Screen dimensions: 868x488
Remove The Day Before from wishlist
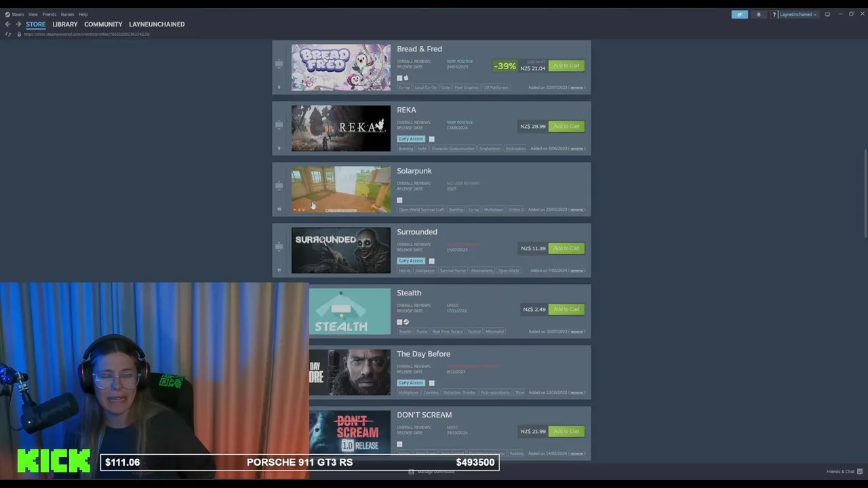pyautogui.click(x=576, y=392)
